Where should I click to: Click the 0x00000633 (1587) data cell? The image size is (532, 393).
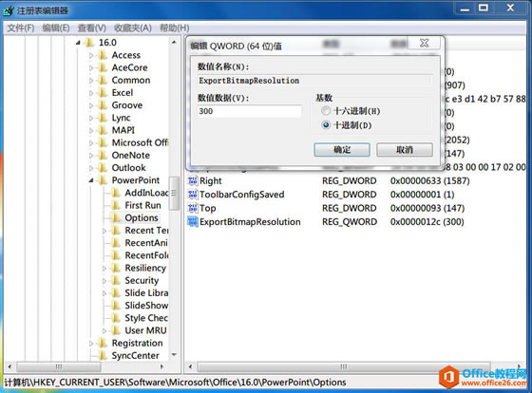[429, 180]
